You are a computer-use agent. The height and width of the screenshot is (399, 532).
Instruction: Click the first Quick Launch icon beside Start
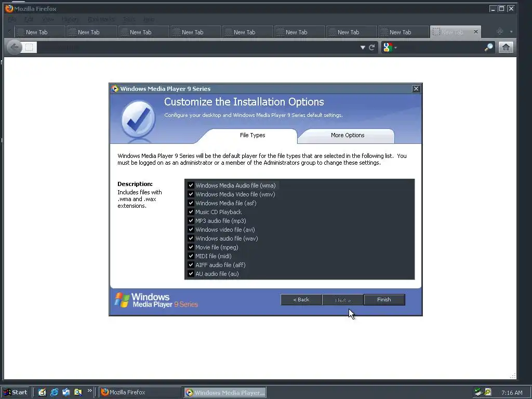[42, 392]
